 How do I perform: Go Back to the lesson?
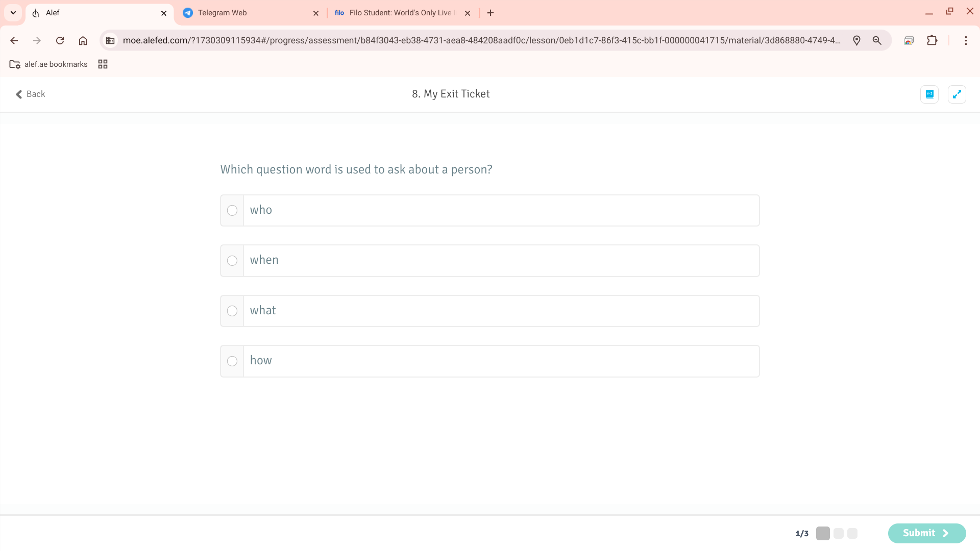pyautogui.click(x=31, y=94)
